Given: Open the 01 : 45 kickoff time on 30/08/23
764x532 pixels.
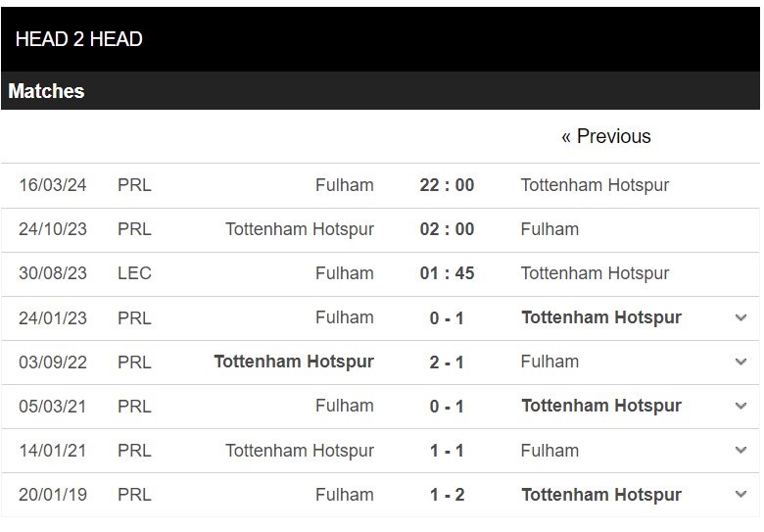Looking at the screenshot, I should point(447,273).
